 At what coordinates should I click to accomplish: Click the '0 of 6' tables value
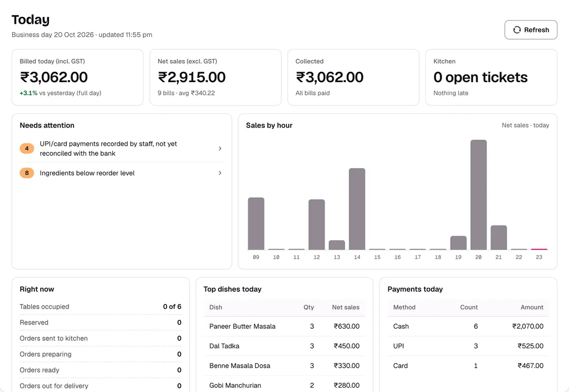(x=172, y=307)
